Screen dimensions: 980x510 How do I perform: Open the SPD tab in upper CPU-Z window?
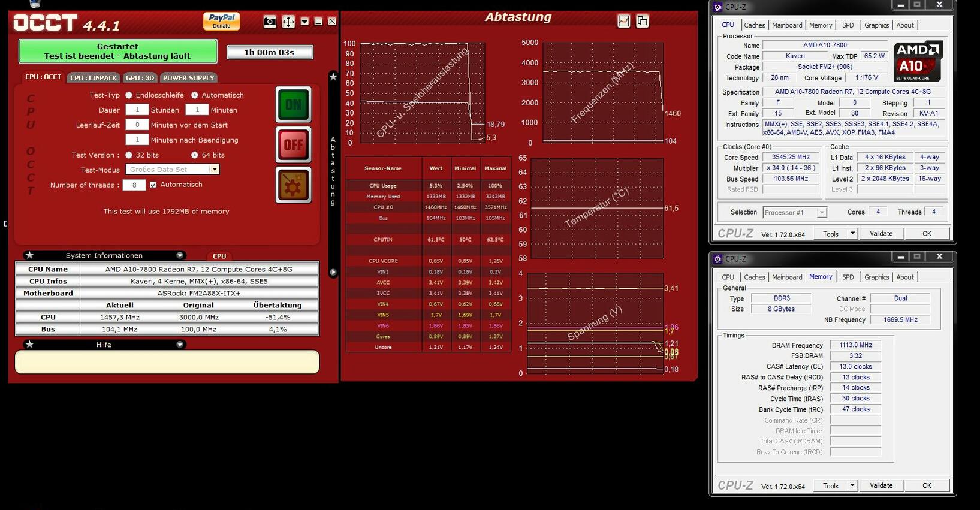pos(848,25)
